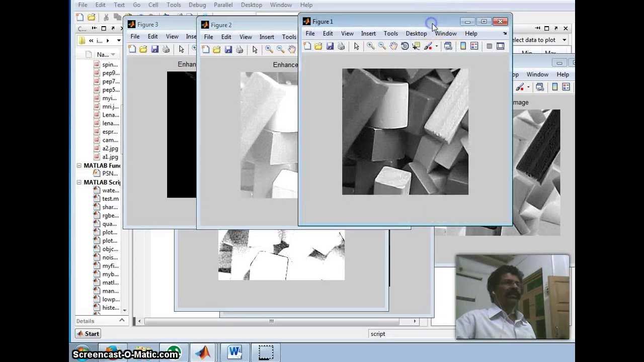Activate Zoom Out tool in Figure 2

[280, 49]
